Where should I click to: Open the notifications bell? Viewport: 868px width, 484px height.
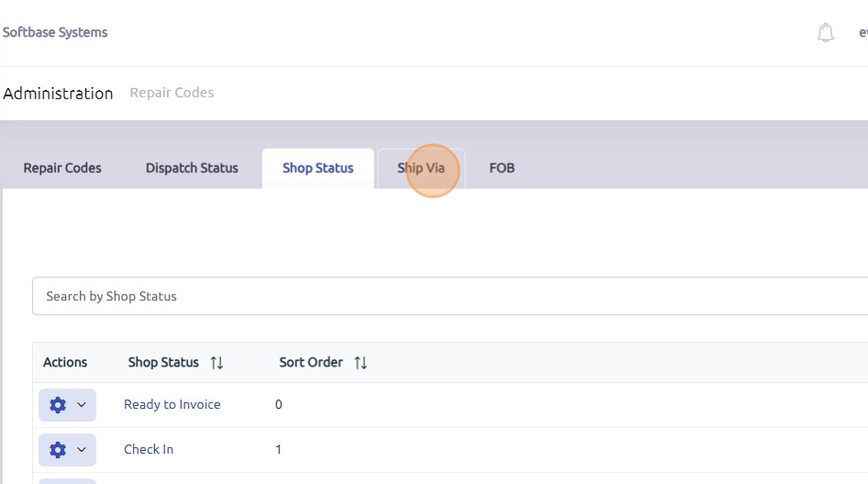pos(826,33)
